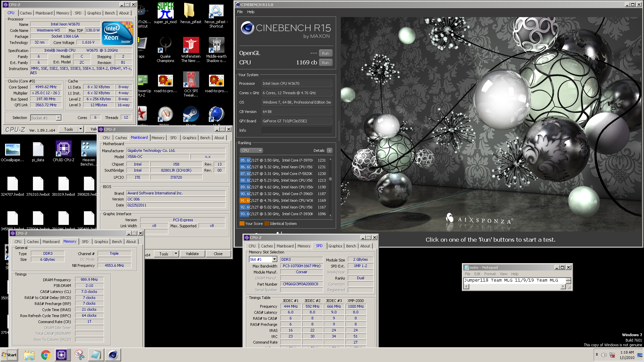Expand the ranking Details arrow
The image size is (644, 362).
tap(330, 150)
